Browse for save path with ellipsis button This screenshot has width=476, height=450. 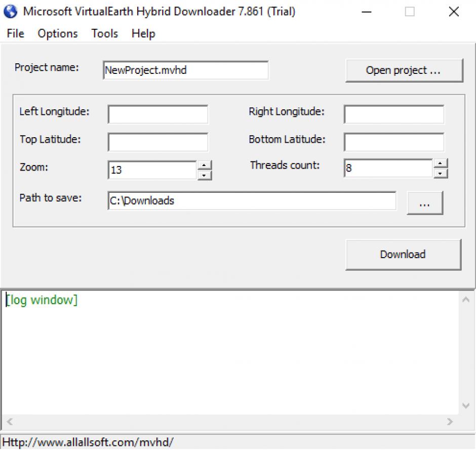pyautogui.click(x=425, y=202)
